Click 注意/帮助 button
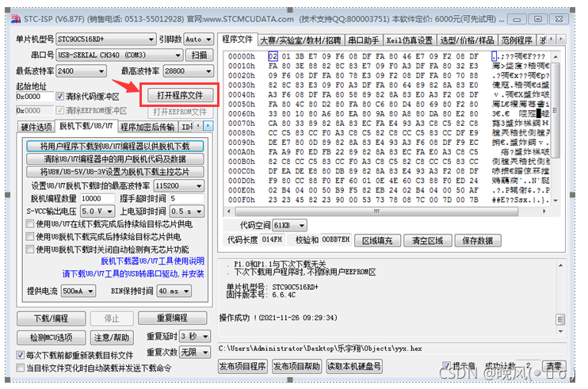This screenshot has width=588, height=389. [112, 338]
